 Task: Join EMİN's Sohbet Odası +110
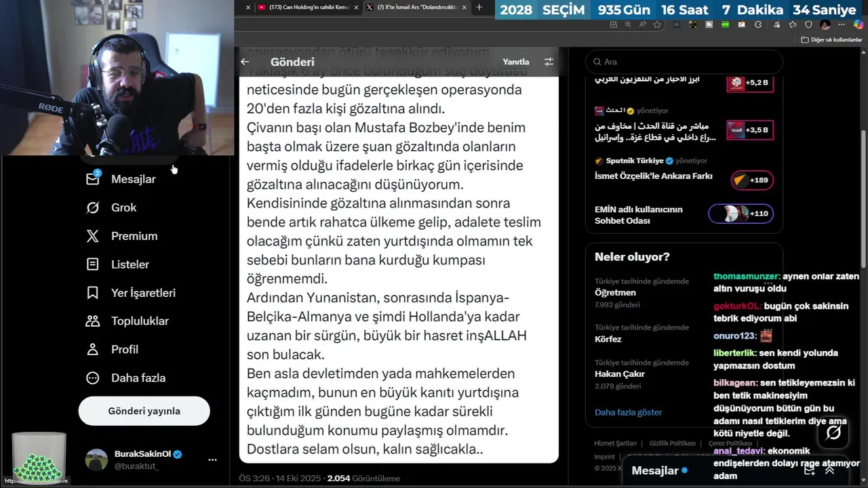(x=741, y=213)
